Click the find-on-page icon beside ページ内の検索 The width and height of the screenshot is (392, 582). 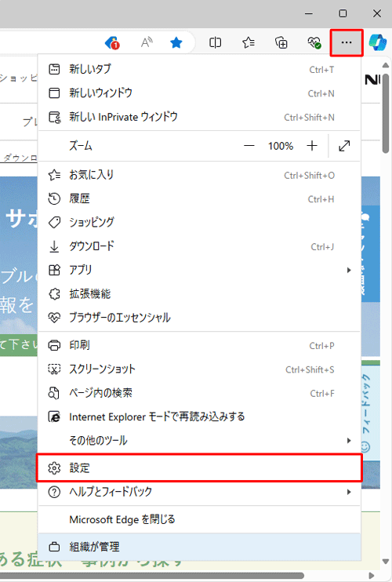[55, 393]
